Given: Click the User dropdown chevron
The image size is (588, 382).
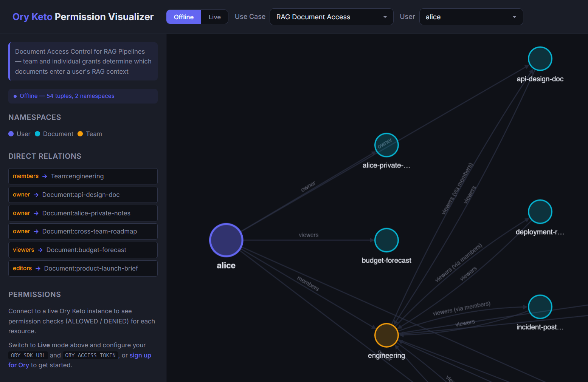Looking at the screenshot, I should (x=514, y=17).
